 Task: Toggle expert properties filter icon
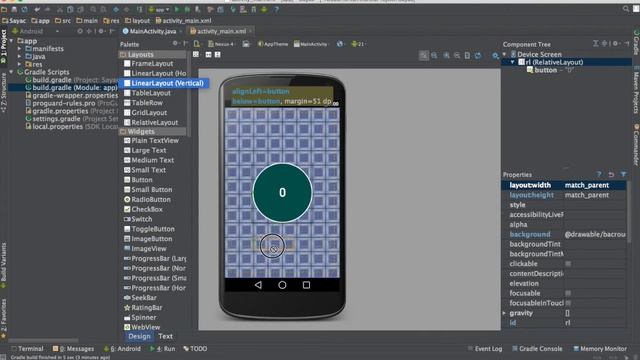(623, 174)
